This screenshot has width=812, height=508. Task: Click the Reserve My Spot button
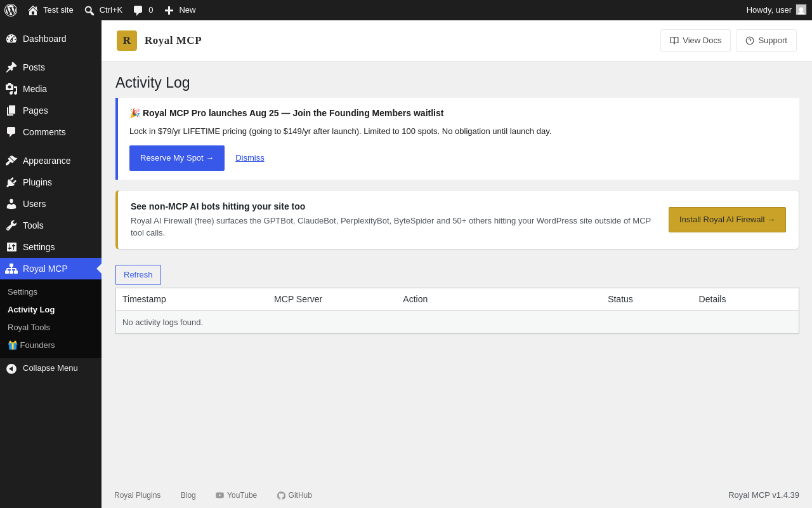(x=177, y=158)
